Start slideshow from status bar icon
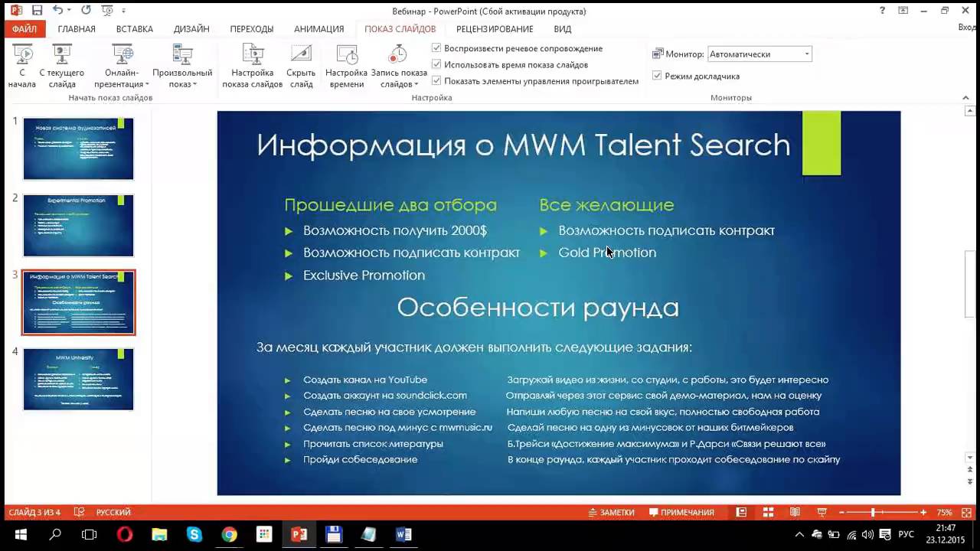Screen dimensions: 980x551 point(822,512)
